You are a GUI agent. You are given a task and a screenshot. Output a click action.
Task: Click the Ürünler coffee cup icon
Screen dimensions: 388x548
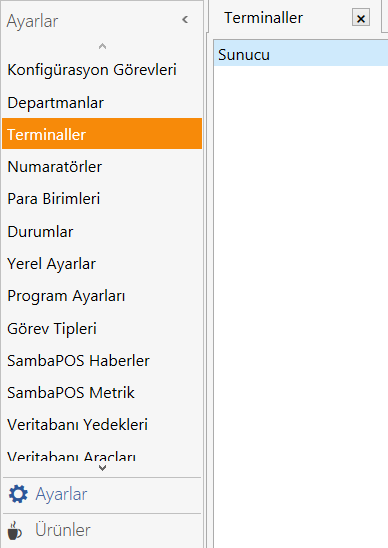(15, 531)
